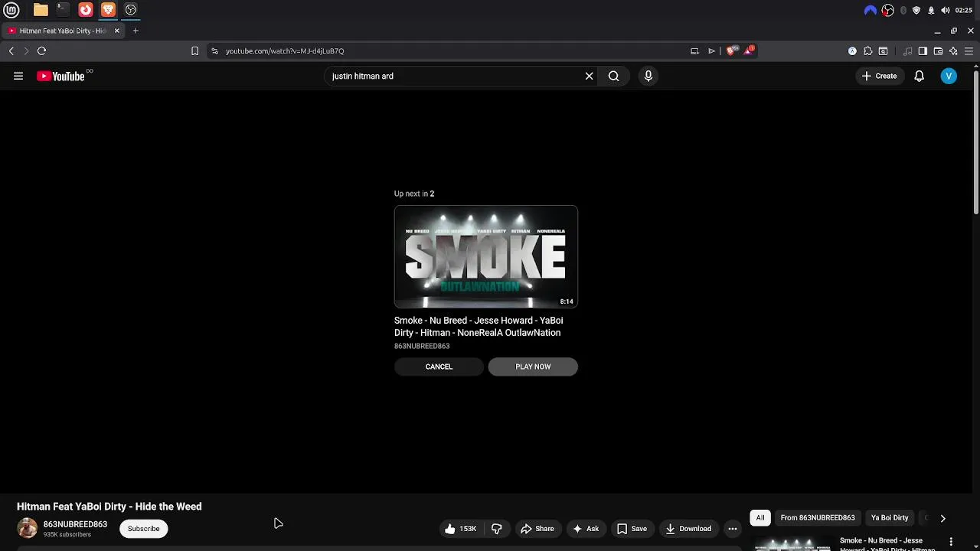Viewport: 980px width, 551px height.
Task: Open 863NUBREED863 channel name link
Action: point(75,524)
